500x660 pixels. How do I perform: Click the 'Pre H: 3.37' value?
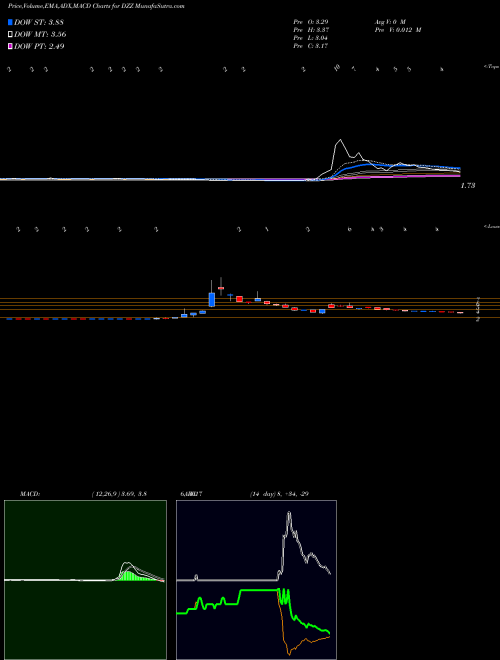pyautogui.click(x=311, y=30)
